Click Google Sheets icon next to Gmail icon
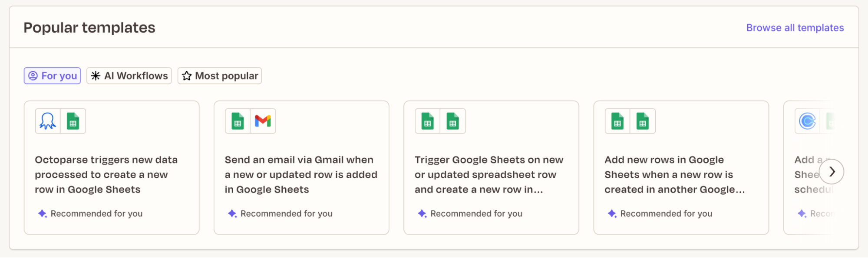Image resolution: width=868 pixels, height=258 pixels. (238, 121)
